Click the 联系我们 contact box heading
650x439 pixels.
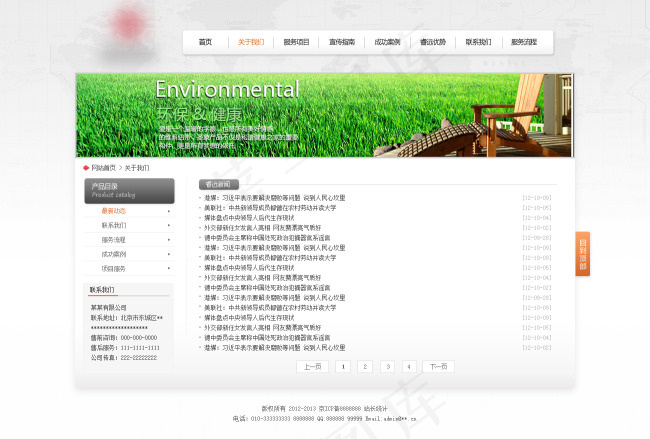[102, 290]
